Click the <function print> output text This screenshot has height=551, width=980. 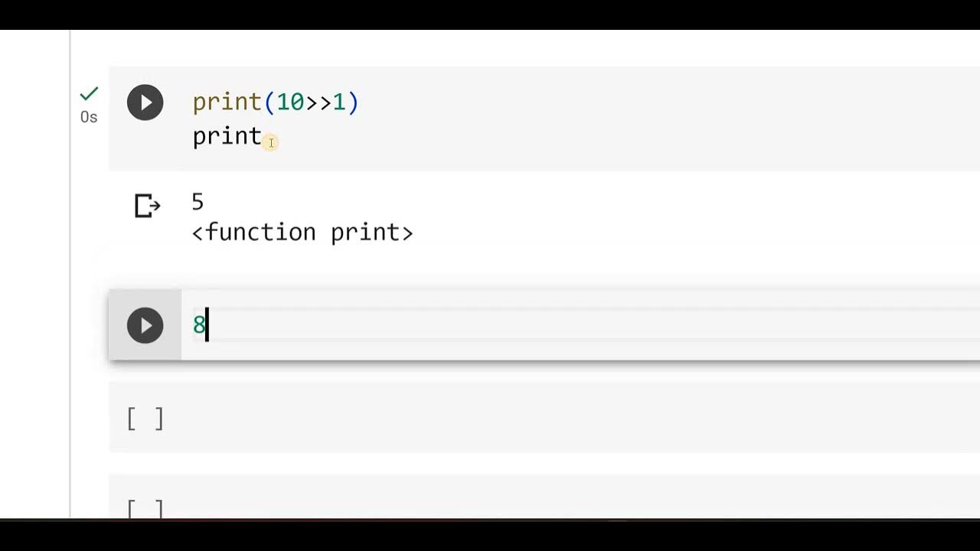pyautogui.click(x=302, y=232)
